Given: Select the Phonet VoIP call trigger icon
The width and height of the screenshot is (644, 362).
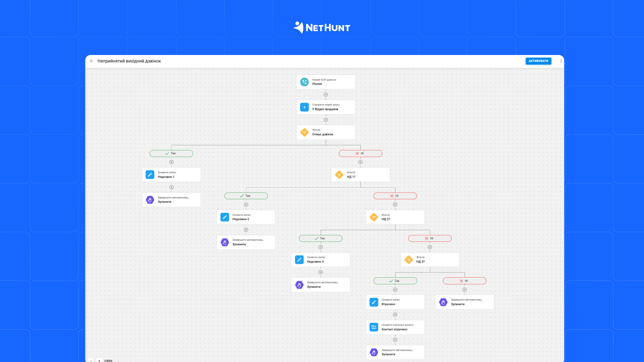Looking at the screenshot, I should coord(304,82).
